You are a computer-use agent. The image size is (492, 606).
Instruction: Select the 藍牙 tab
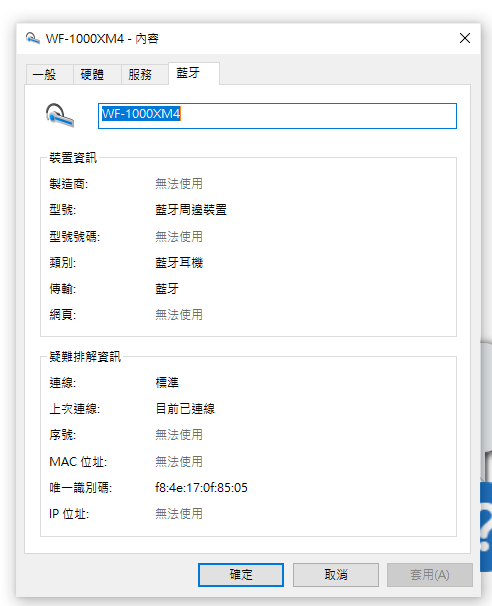click(194, 73)
